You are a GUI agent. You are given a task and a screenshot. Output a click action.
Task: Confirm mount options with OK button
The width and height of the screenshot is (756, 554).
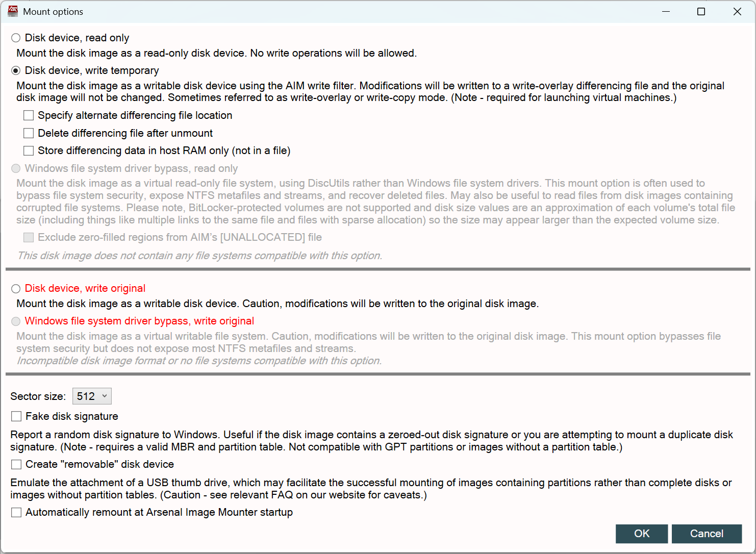(x=642, y=534)
